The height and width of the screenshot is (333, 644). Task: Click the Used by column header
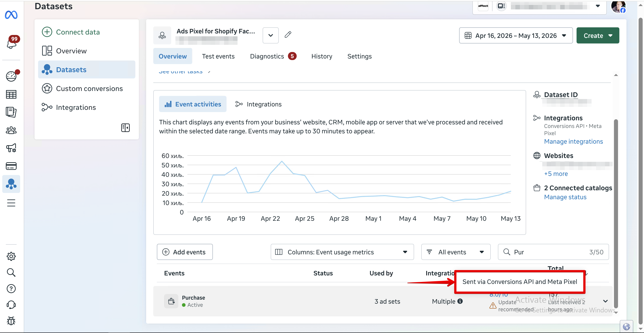tap(381, 273)
